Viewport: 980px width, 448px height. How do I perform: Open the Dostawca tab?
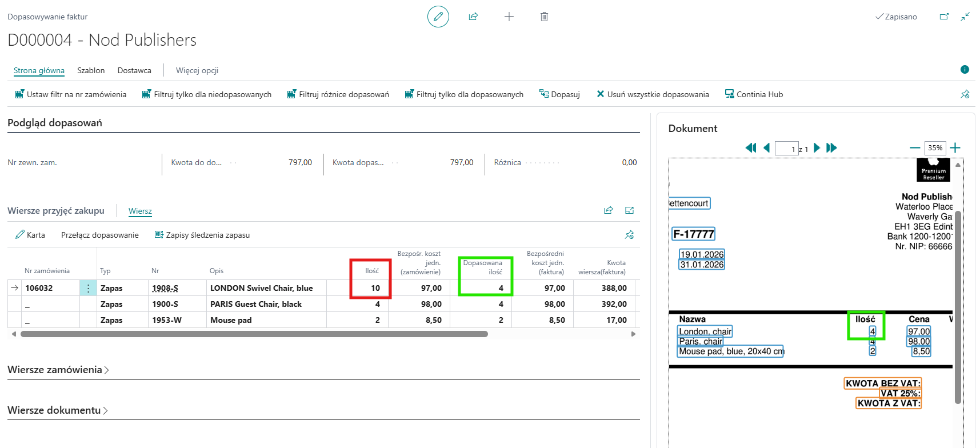click(x=134, y=70)
